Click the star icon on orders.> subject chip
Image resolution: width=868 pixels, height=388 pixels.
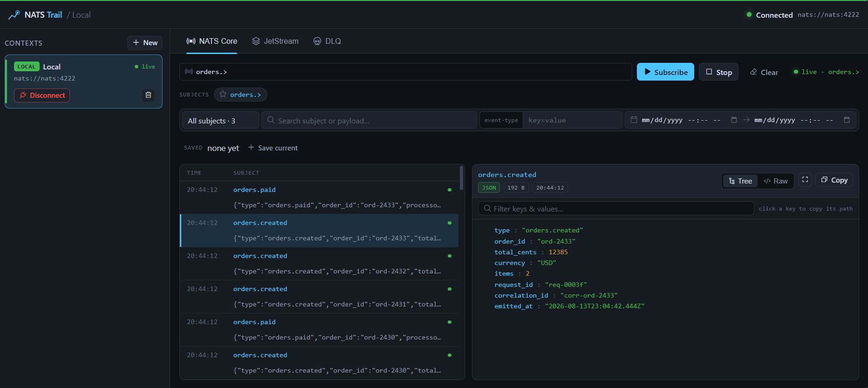tap(223, 94)
